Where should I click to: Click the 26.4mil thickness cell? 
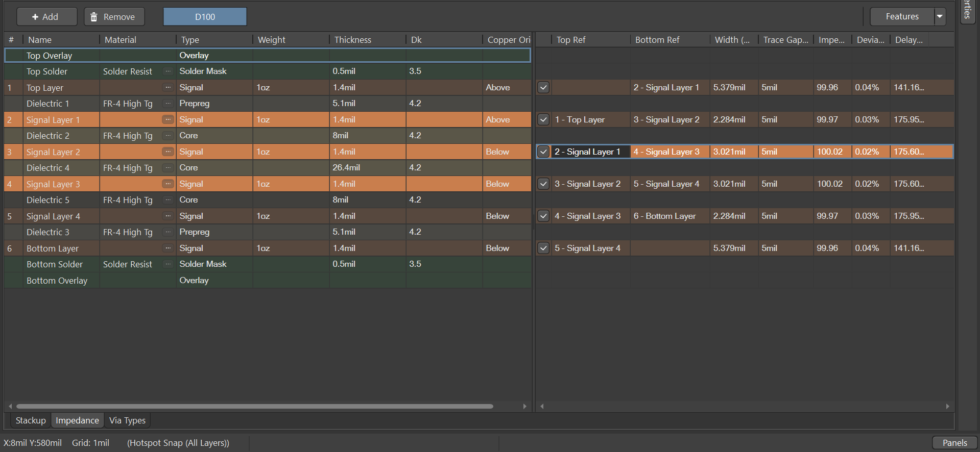[367, 168]
